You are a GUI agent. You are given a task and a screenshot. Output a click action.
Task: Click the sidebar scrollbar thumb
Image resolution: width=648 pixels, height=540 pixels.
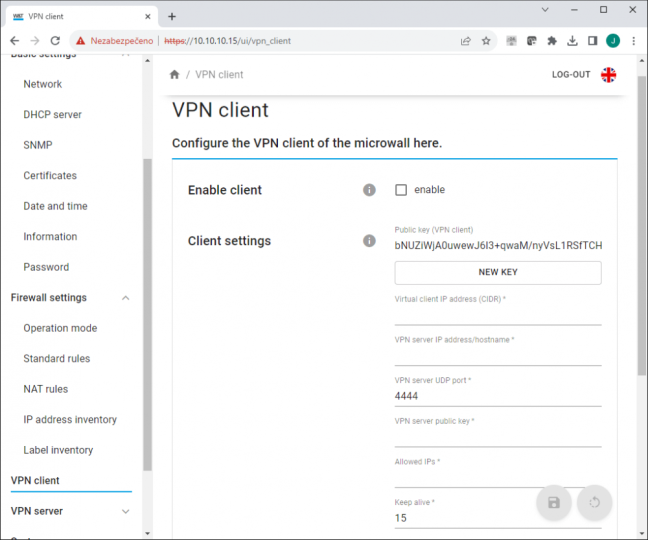pyautogui.click(x=147, y=315)
